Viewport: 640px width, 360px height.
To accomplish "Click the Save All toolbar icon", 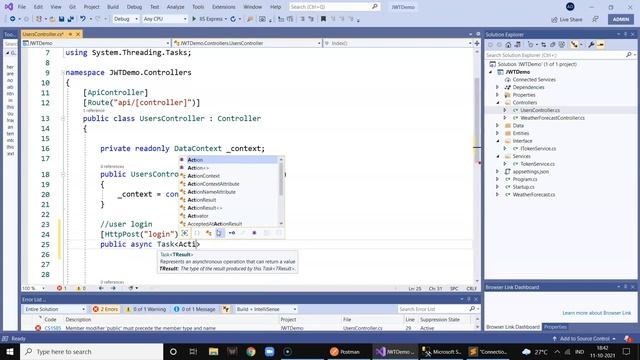I will tap(71, 19).
